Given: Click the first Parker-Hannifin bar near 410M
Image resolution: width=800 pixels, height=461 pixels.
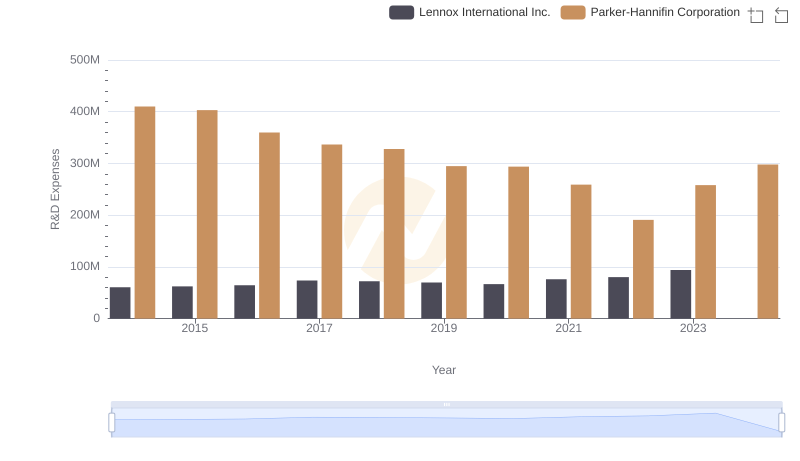Looking at the screenshot, I should 145,213.
